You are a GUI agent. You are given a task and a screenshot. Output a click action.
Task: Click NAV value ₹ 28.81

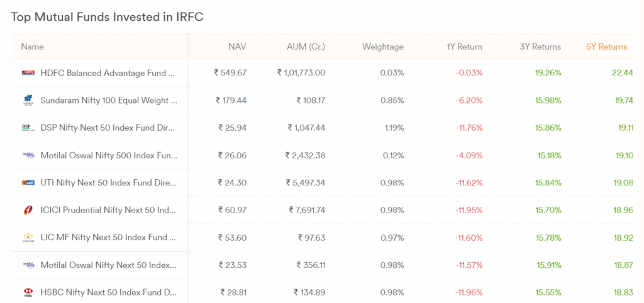[x=233, y=293]
